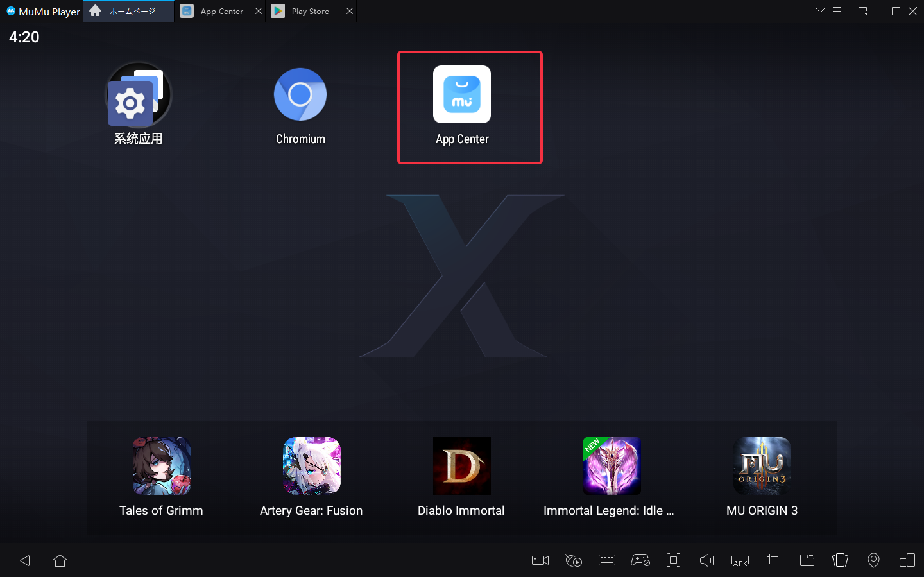Screen dimensions: 924x577
Task: Toggle full screen mode
Action: pyautogui.click(x=674, y=560)
